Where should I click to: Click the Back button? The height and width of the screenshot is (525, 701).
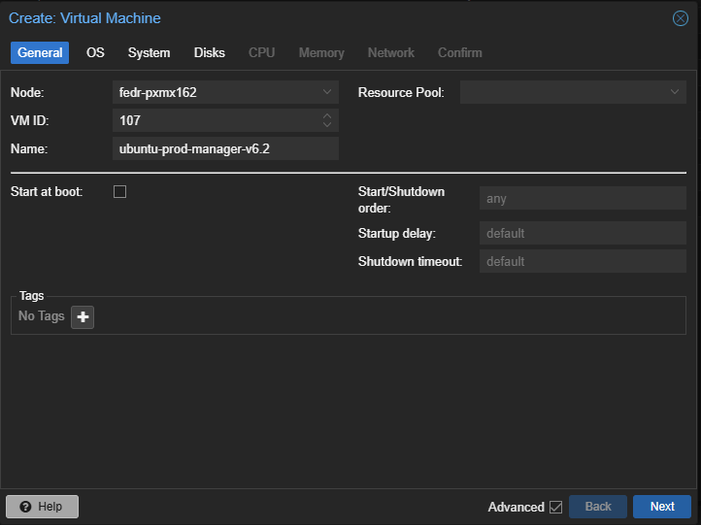(x=598, y=507)
